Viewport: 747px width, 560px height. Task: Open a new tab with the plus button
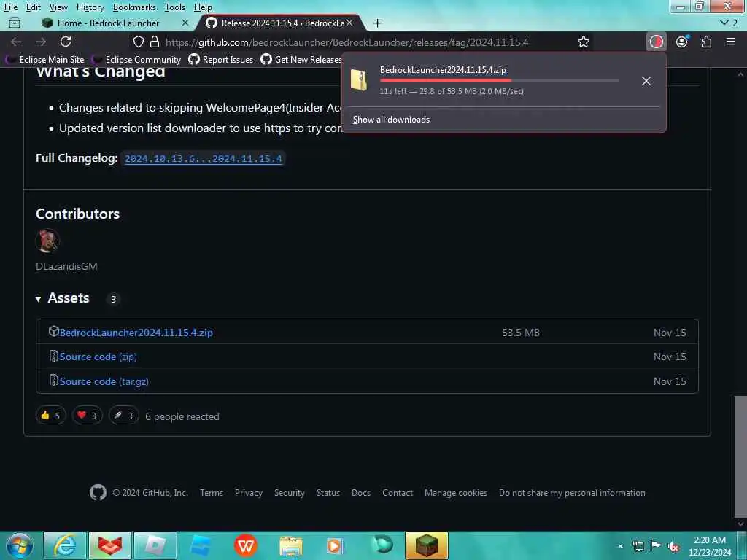coord(378,23)
